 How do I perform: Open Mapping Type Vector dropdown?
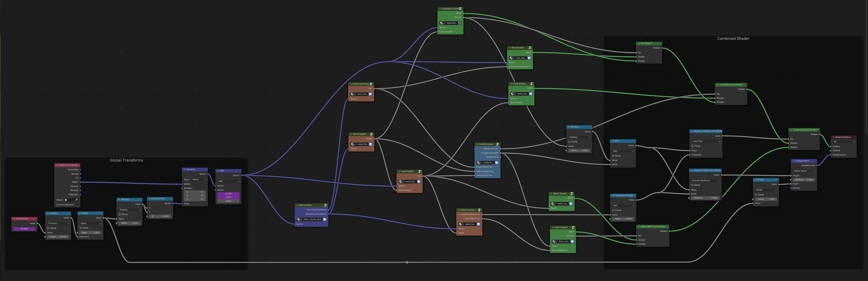coord(199,180)
